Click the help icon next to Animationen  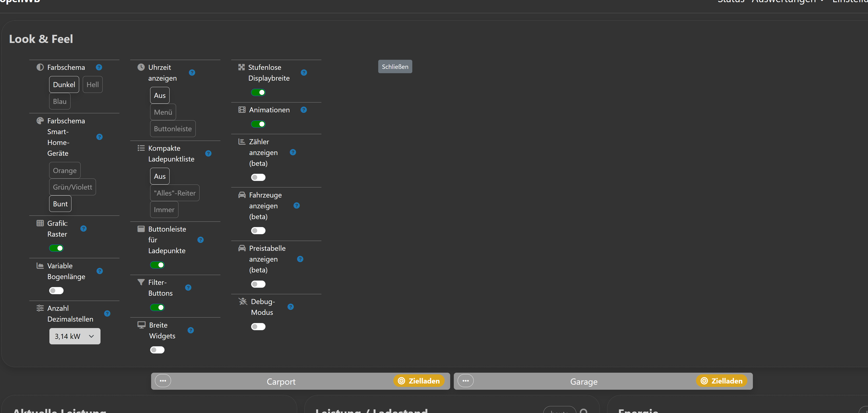click(304, 110)
